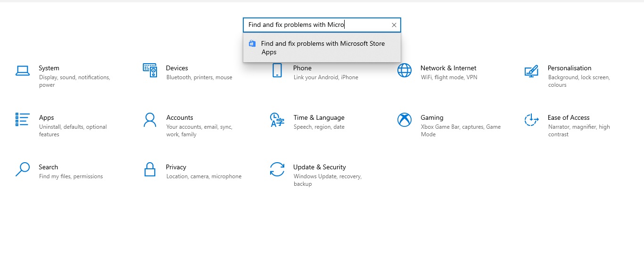644x257 pixels.
Task: Open the Ease of Access icon
Action: (531, 120)
